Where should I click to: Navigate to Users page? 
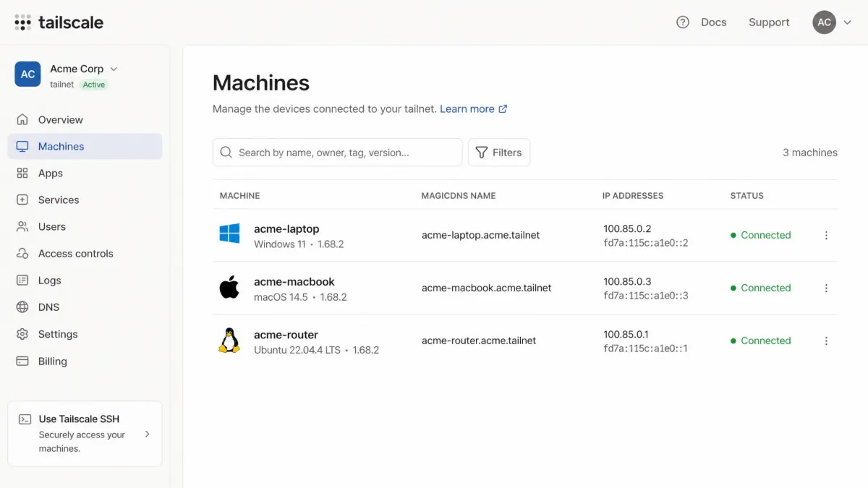pyautogui.click(x=85, y=226)
